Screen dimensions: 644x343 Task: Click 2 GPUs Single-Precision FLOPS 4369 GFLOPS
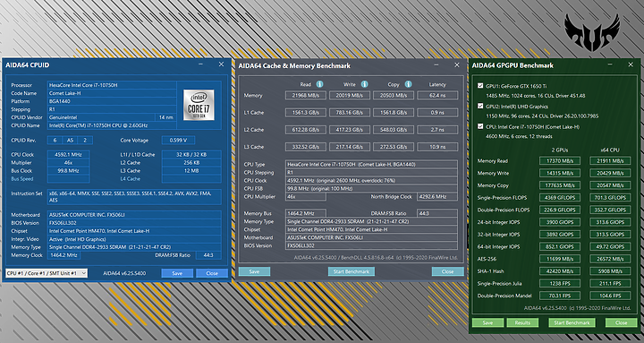click(559, 197)
